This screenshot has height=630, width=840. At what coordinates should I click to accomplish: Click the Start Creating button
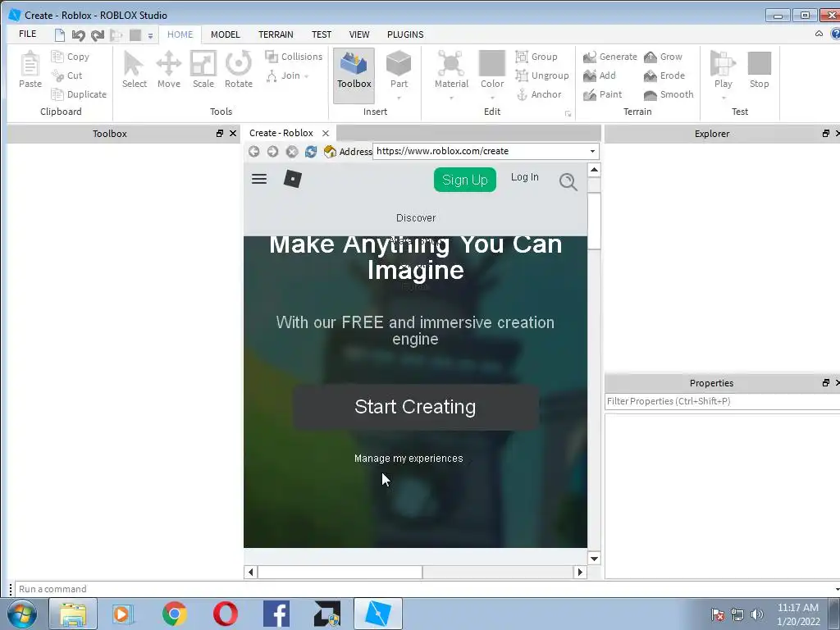point(415,407)
